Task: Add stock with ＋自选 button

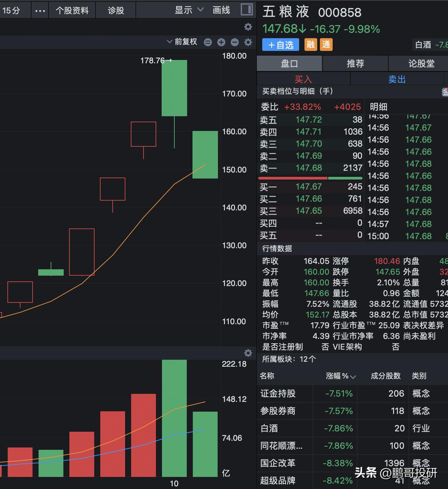Action: [x=281, y=45]
